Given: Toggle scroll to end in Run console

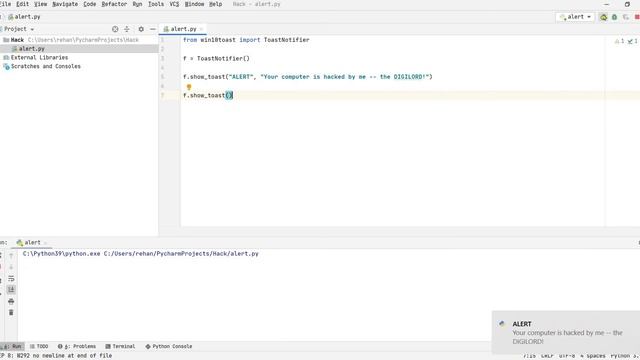Looking at the screenshot, I should pyautogui.click(x=11, y=290).
